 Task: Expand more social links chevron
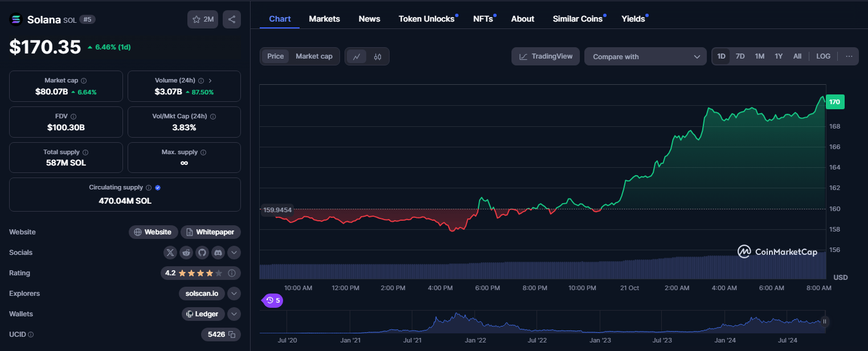click(x=234, y=253)
